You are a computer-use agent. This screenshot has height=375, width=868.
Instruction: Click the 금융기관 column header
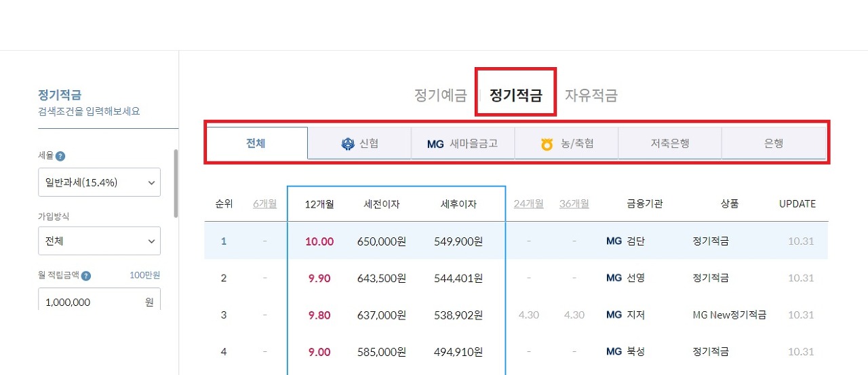[x=645, y=203]
